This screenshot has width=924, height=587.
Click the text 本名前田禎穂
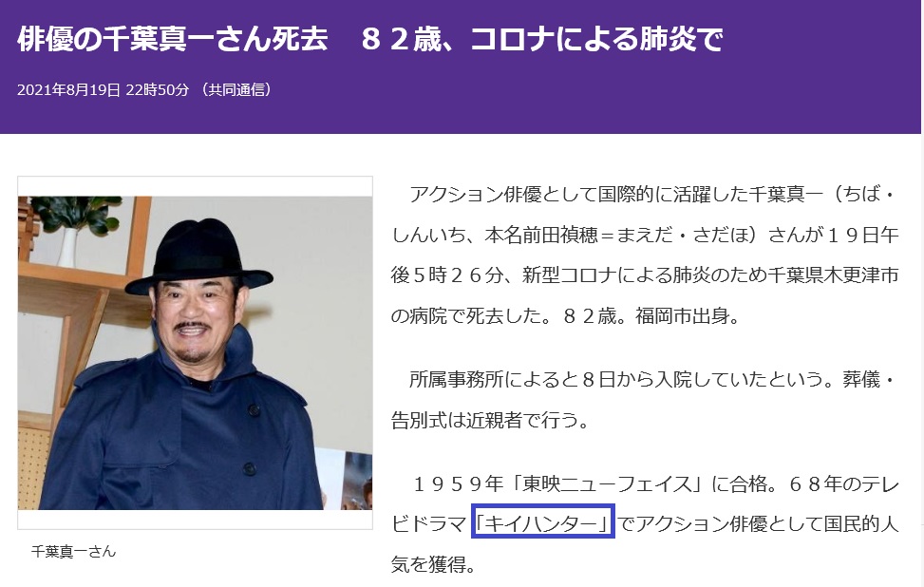540,236
